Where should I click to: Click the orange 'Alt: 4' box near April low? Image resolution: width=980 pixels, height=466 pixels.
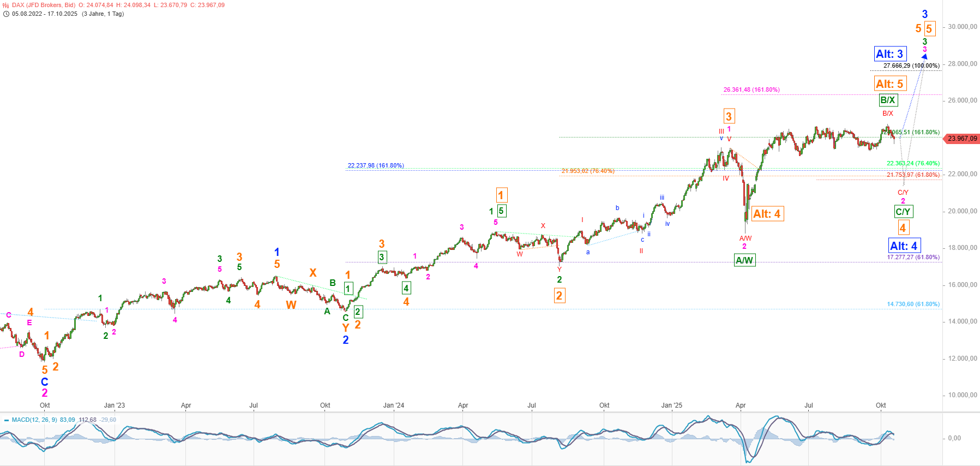[767, 214]
